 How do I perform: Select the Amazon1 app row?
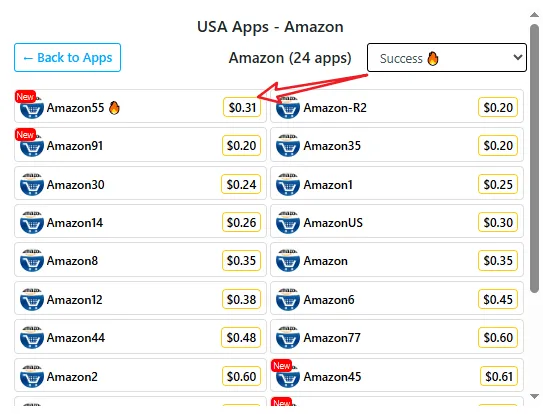pyautogui.click(x=397, y=184)
